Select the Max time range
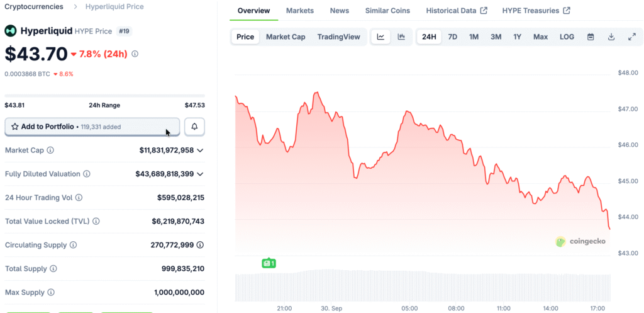The width and height of the screenshot is (644, 313). click(540, 37)
